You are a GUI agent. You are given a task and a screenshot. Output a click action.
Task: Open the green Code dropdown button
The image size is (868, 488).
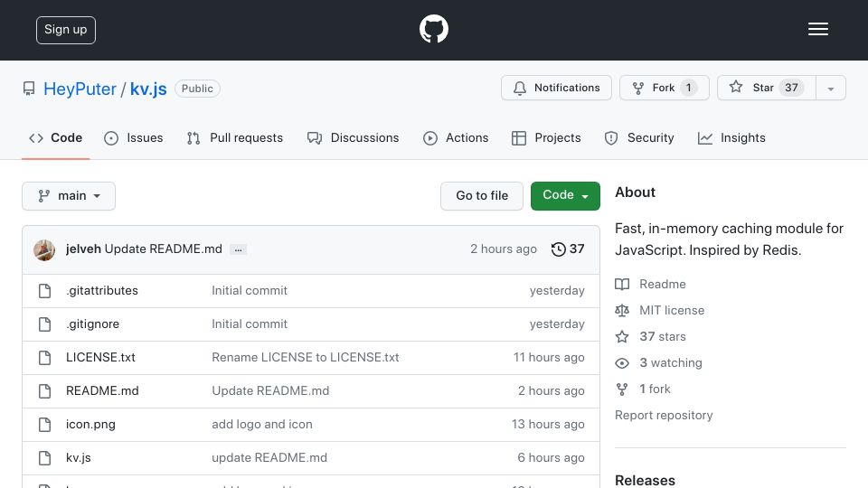pos(565,196)
